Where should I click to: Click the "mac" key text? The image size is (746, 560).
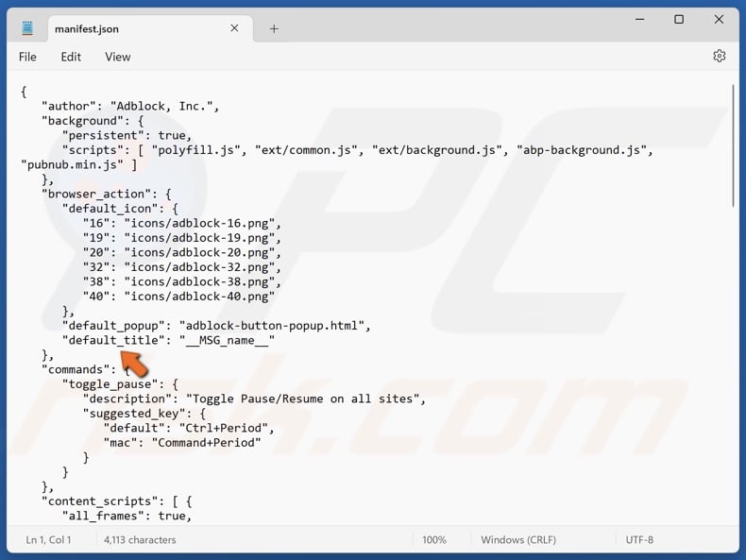[x=120, y=443]
